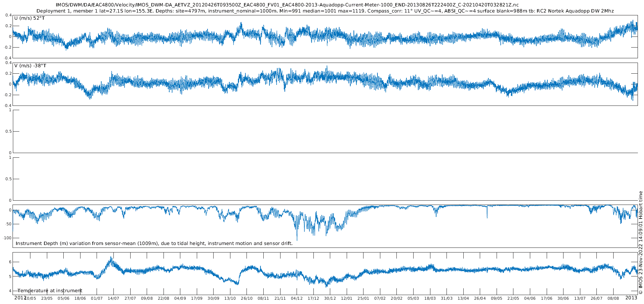The width and height of the screenshot is (644, 304).
Task: Click the '12/01' date tick label
Action: [347, 298]
